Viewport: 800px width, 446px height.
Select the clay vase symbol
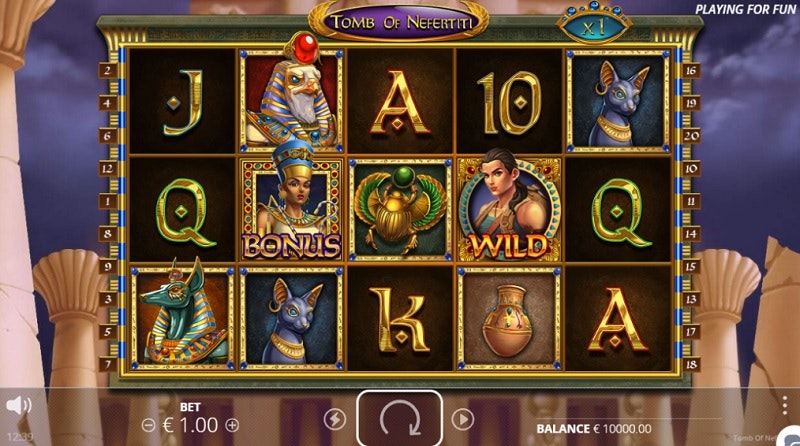click(509, 318)
